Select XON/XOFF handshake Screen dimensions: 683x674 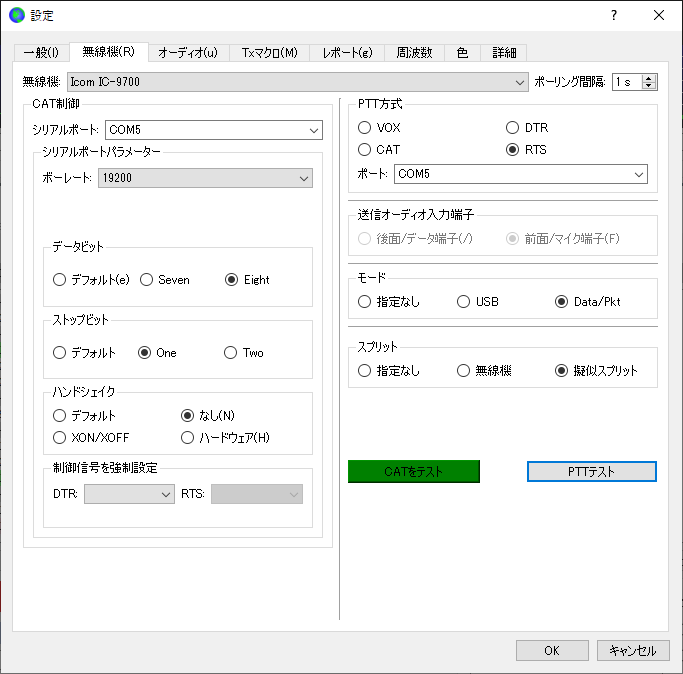coord(91,437)
